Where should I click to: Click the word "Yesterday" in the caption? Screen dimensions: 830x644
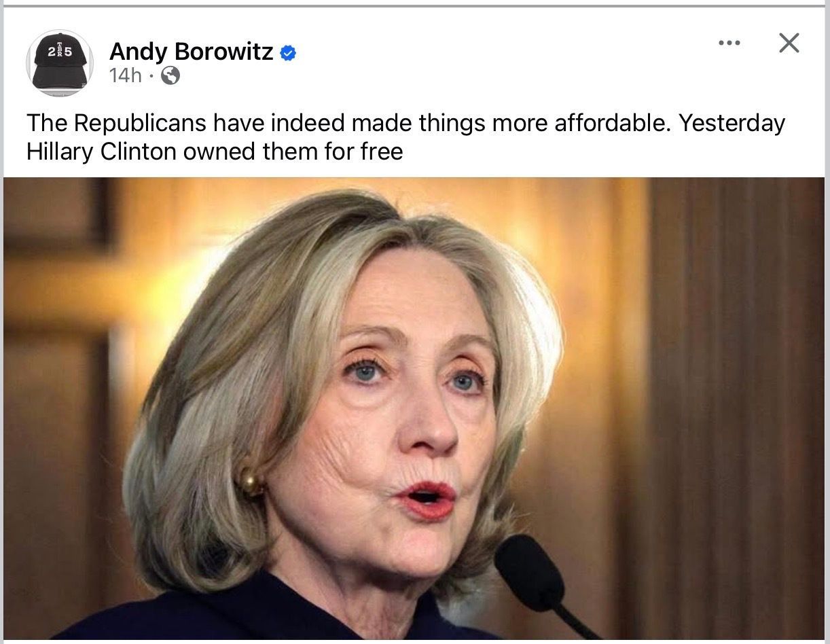click(732, 124)
